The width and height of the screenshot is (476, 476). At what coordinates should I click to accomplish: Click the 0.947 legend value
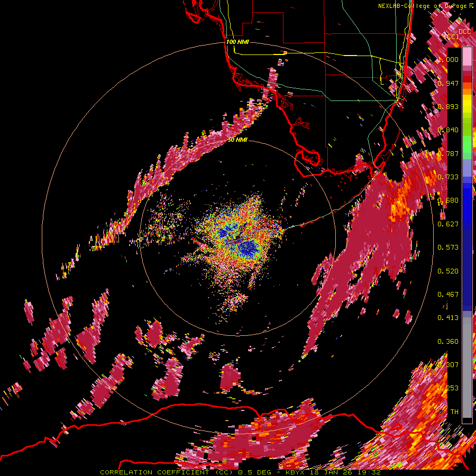(448, 83)
